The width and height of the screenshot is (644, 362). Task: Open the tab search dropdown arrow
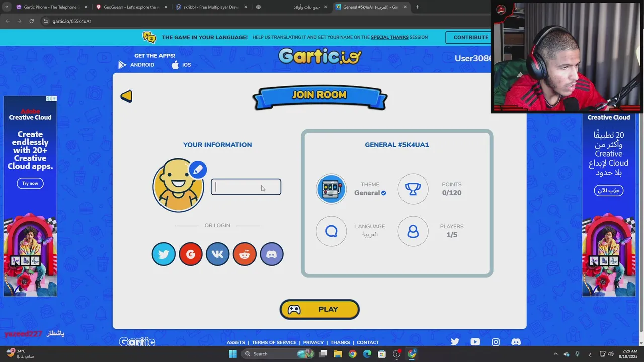(x=6, y=7)
